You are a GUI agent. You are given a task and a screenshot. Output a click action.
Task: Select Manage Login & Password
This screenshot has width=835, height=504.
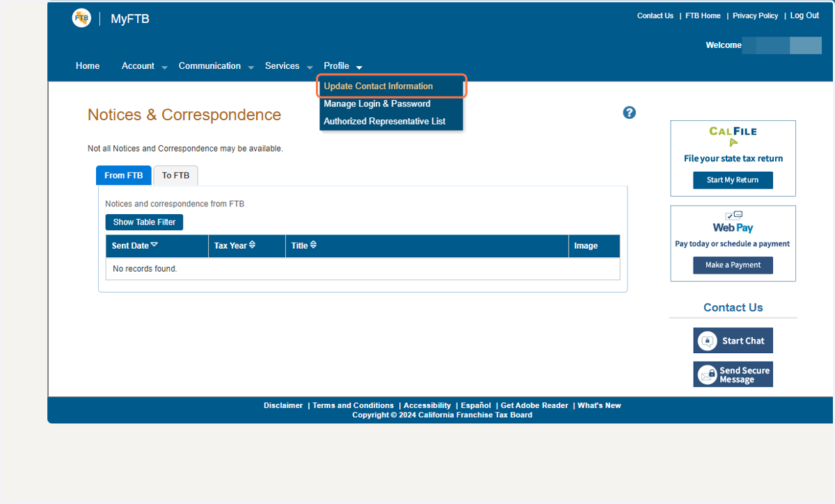391,104
